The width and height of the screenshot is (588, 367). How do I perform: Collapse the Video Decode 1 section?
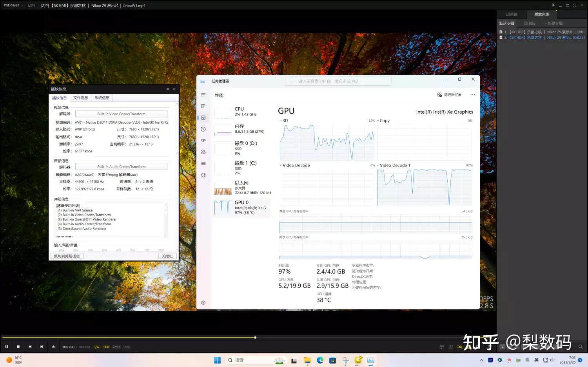(377, 165)
